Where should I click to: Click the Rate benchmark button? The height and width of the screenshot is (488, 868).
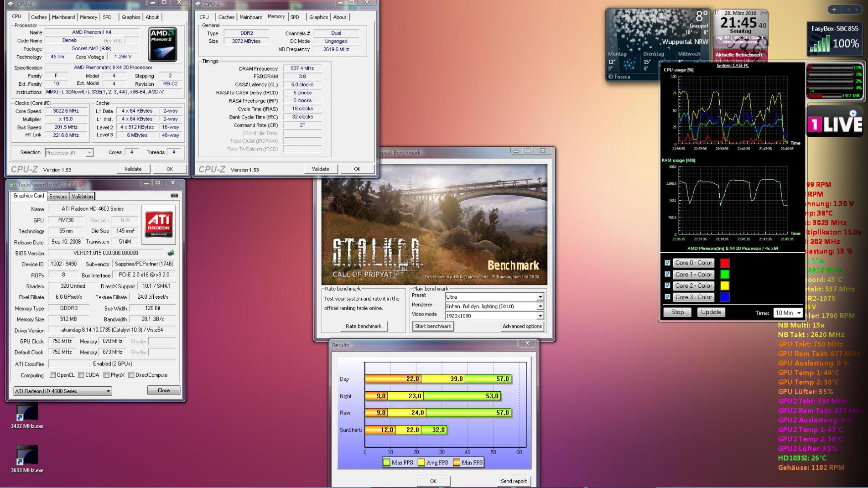click(364, 326)
